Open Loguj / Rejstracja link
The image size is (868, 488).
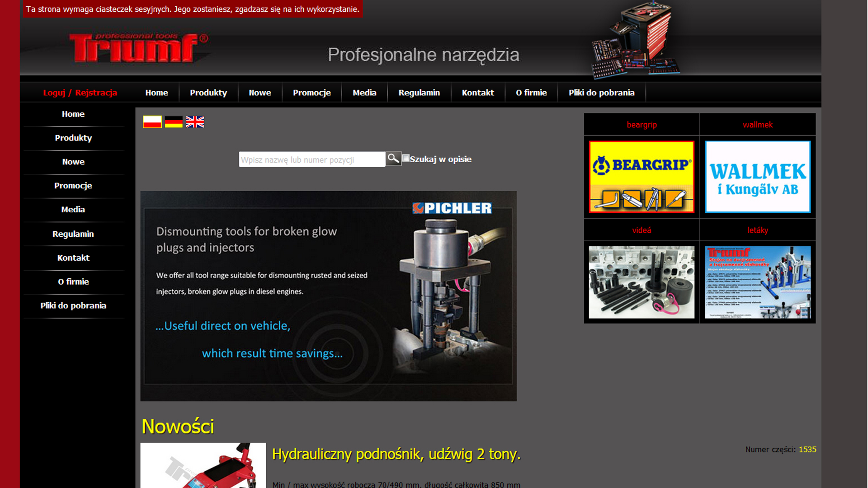click(80, 93)
